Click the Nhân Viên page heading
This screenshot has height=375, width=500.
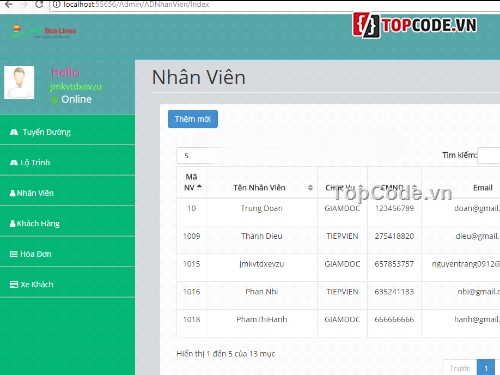tap(199, 77)
